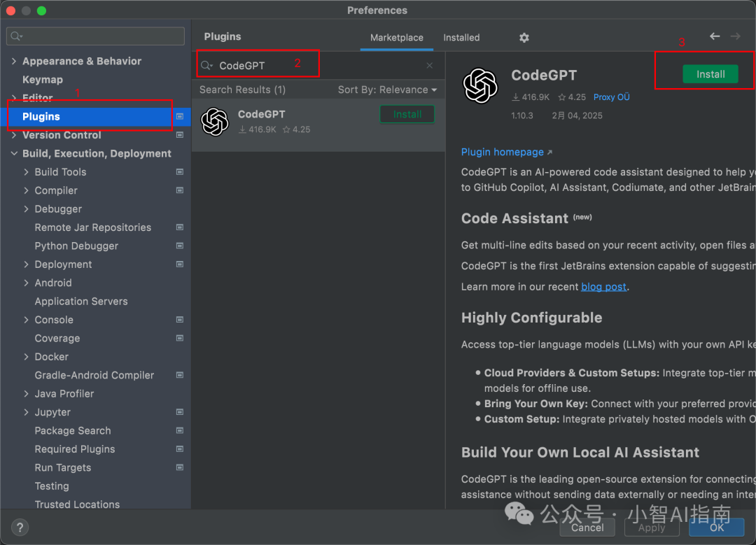The height and width of the screenshot is (545, 756).
Task: Click the project-level icon beside Plugins
Action: point(180,117)
